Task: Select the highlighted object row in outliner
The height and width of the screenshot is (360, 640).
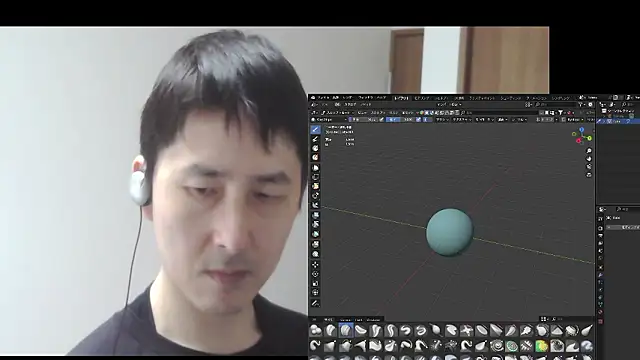Action: 619,121
